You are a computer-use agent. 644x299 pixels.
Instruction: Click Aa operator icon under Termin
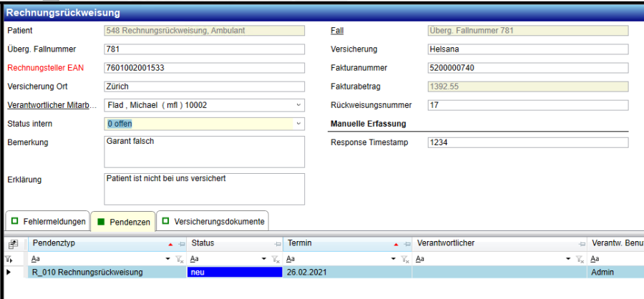click(x=290, y=259)
